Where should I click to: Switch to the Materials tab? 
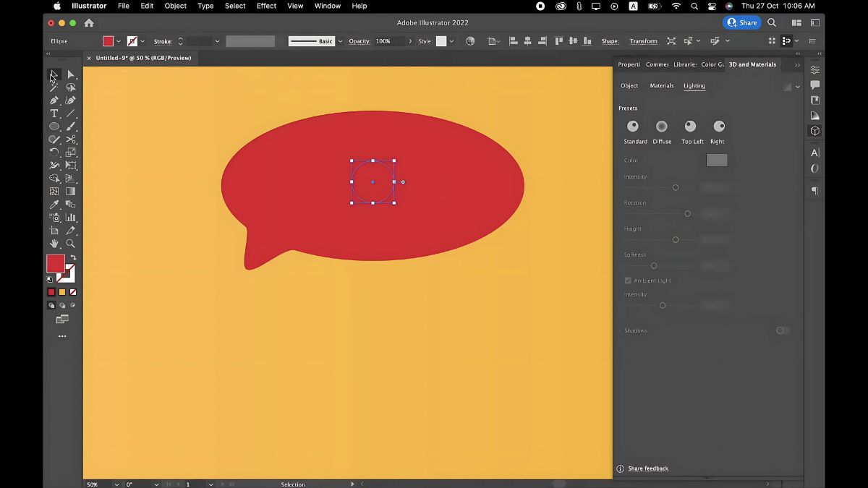click(662, 85)
